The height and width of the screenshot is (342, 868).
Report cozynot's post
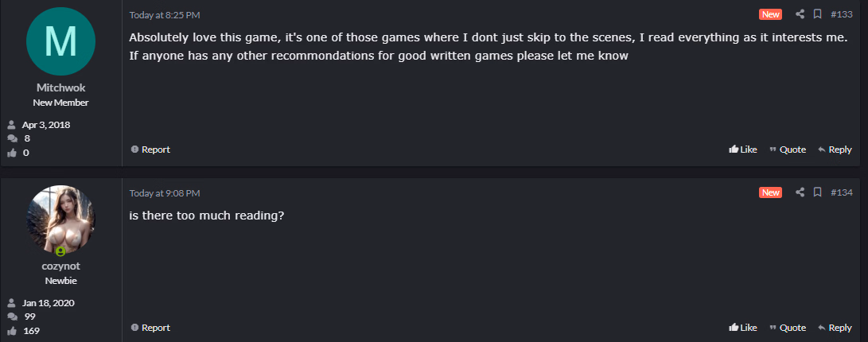(x=150, y=328)
